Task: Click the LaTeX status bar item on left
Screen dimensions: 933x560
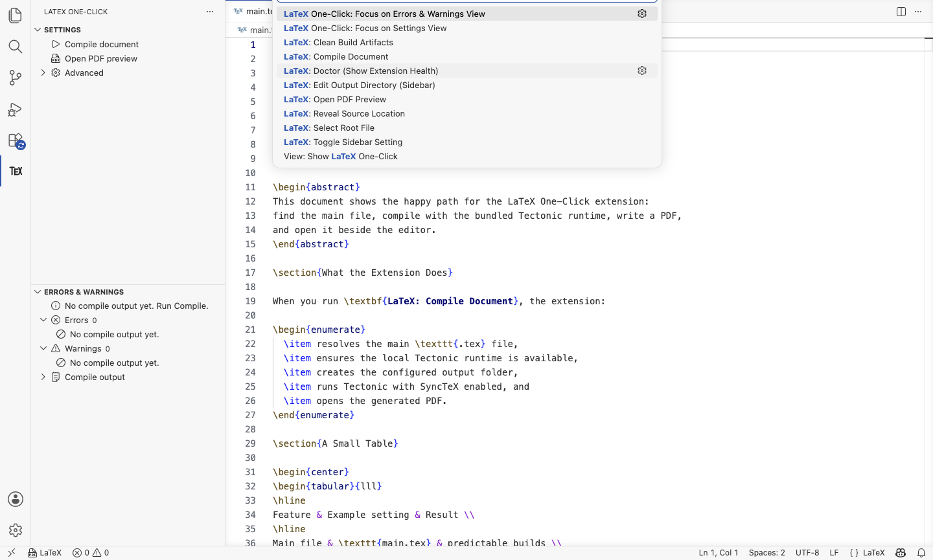Action: pyautogui.click(x=45, y=553)
